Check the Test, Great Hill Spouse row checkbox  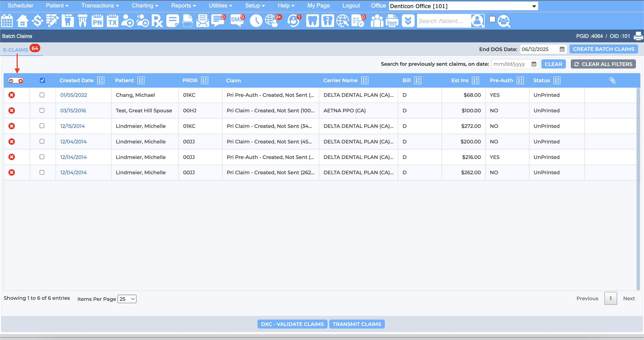coord(42,110)
